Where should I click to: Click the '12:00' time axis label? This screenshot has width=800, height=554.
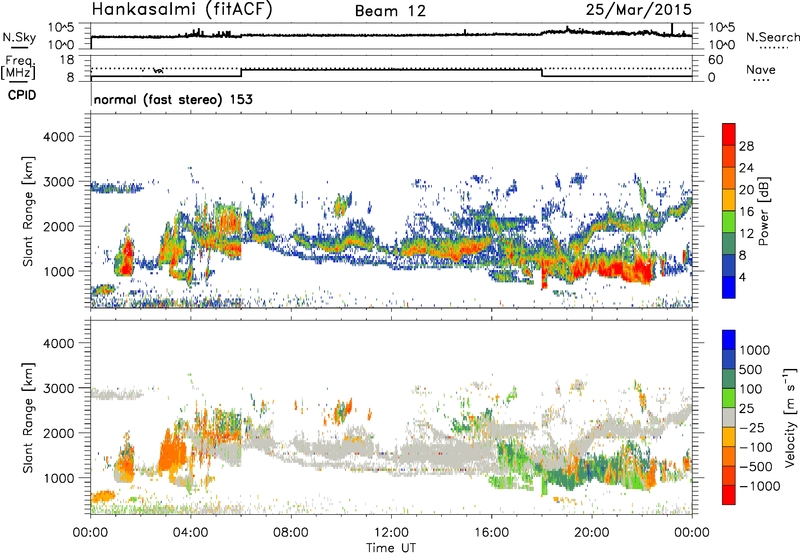[x=391, y=533]
